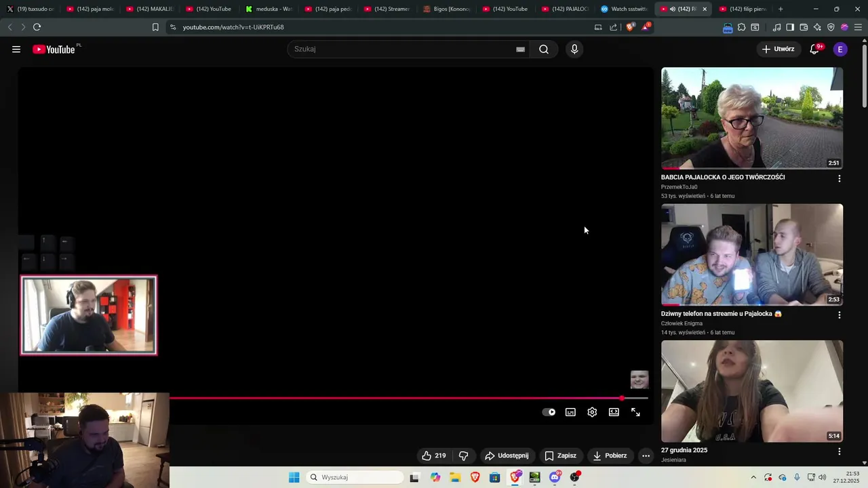Open PrzemekToJa0 channel link
Viewport: 868px width, 488px height.
(x=679, y=187)
